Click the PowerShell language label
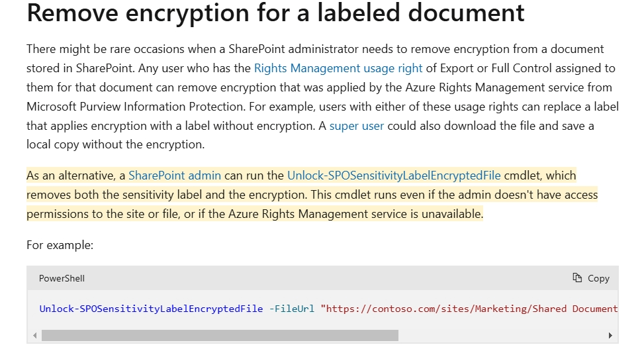This screenshot has width=644, height=357. [x=62, y=279]
